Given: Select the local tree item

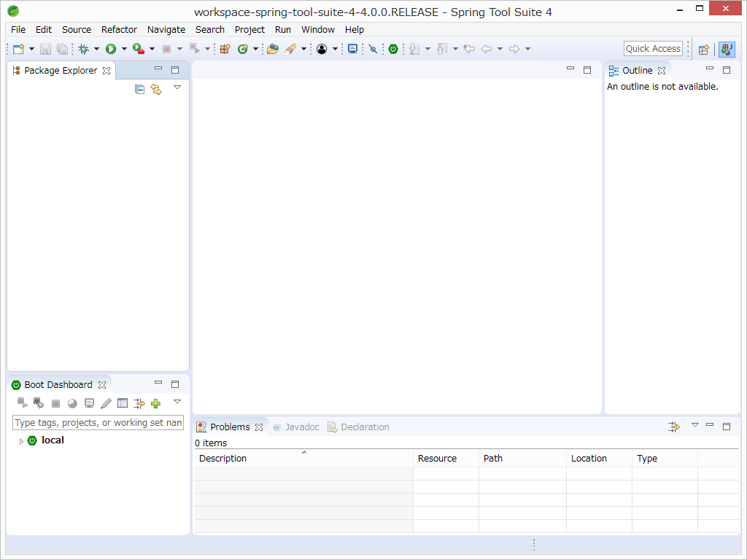Looking at the screenshot, I should coord(53,440).
